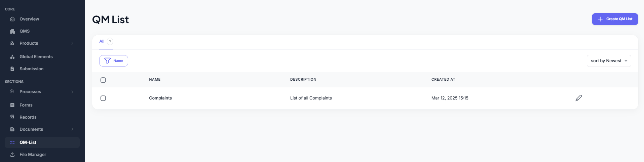Viewport: 644px width, 162px height.
Task: Click the Global Elements shapes icon
Action: [12, 57]
